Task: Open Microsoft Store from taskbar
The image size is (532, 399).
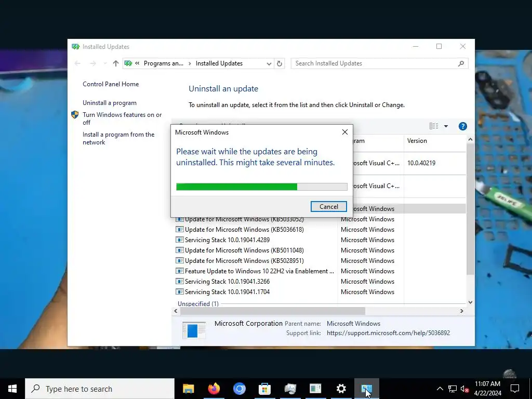Action: pyautogui.click(x=264, y=389)
